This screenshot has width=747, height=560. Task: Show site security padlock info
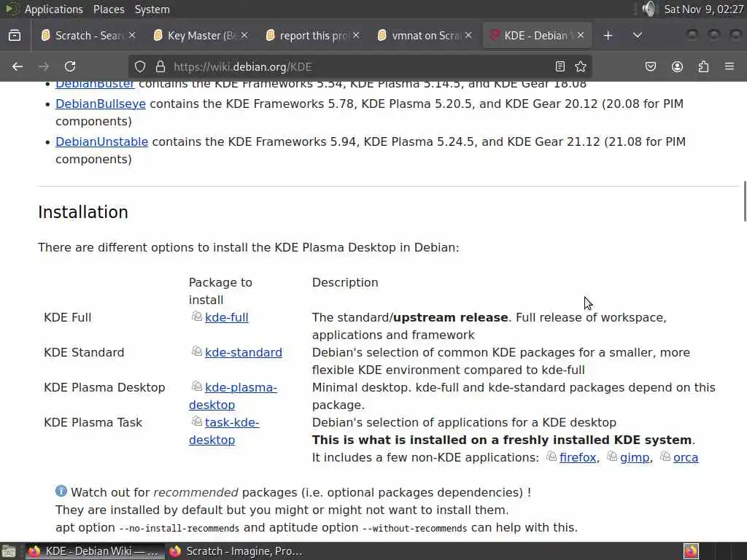[160, 66]
